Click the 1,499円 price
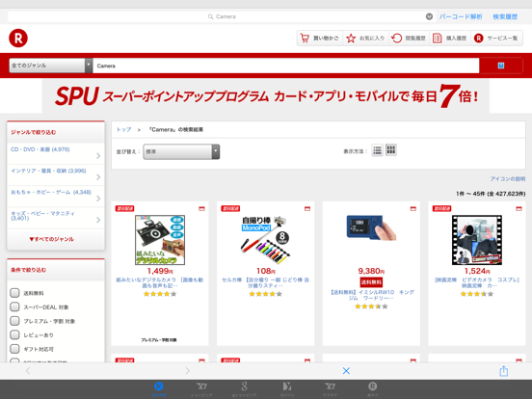Screen dimensions: 532x399 point(160,271)
